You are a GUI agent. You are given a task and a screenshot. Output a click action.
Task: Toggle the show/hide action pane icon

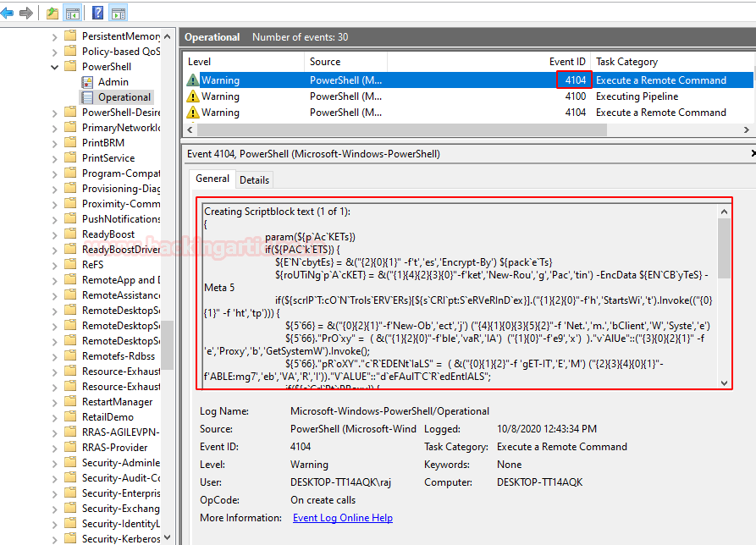pyautogui.click(x=119, y=13)
